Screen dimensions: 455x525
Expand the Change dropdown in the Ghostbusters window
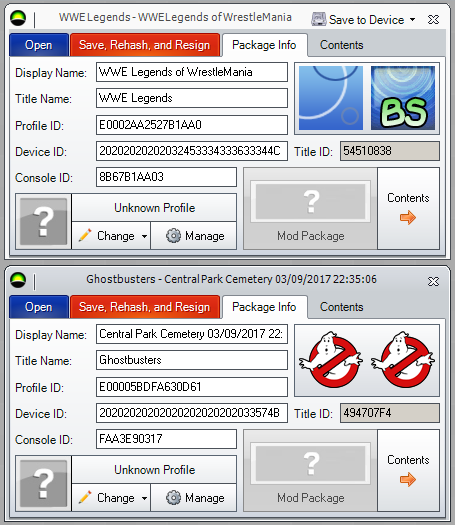pyautogui.click(x=144, y=498)
